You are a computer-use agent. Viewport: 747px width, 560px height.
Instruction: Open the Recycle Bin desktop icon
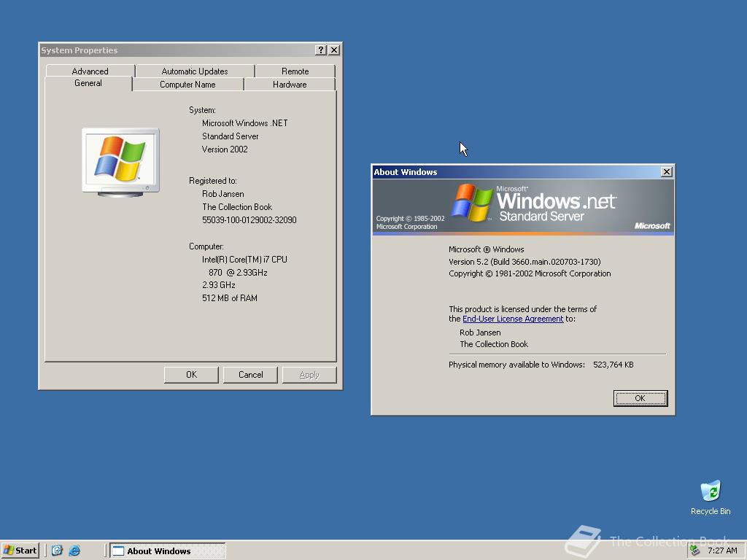click(x=711, y=497)
